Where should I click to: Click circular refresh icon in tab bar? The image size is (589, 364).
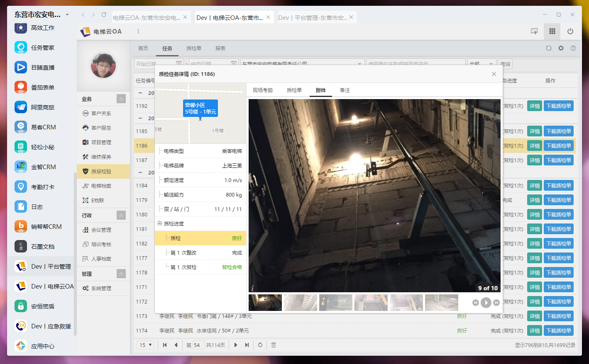point(549,48)
